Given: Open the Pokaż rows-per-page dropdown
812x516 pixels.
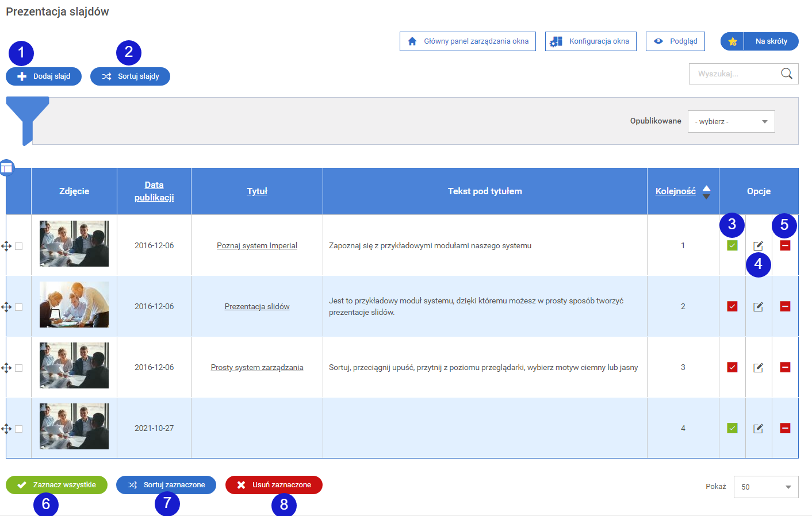Looking at the screenshot, I should tap(765, 487).
